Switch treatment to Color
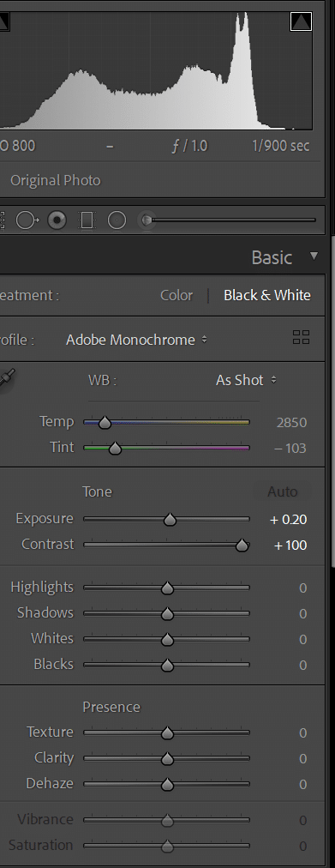This screenshot has height=868, width=335. (176, 295)
